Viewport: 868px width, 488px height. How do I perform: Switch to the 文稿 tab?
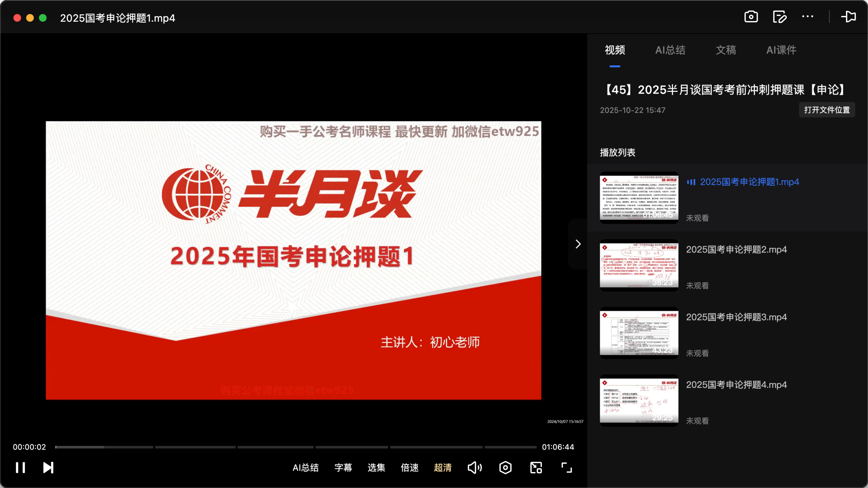726,50
